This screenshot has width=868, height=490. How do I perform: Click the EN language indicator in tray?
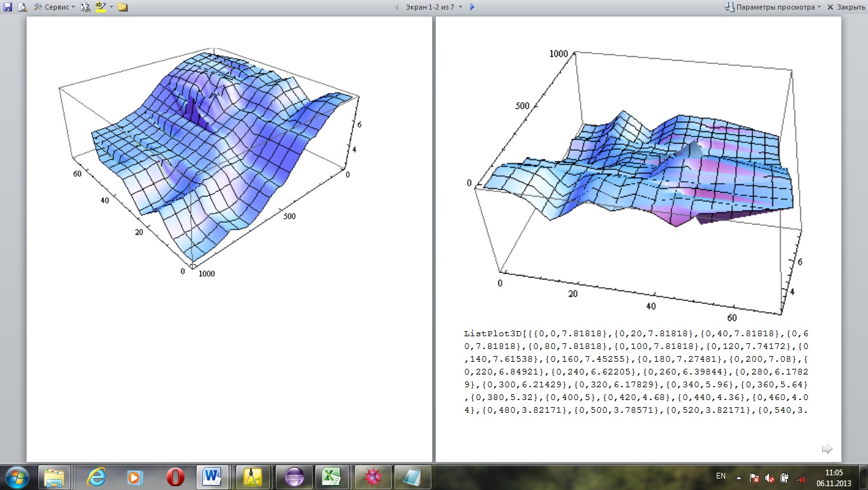pos(721,476)
